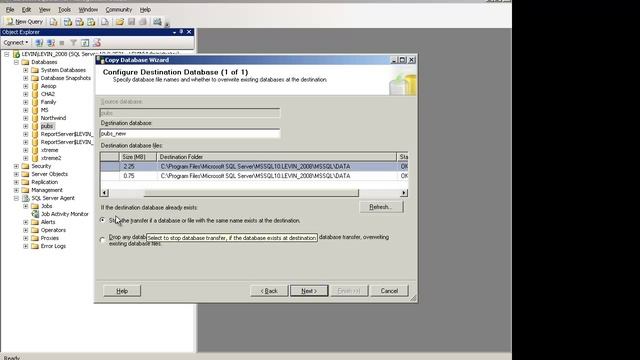This screenshot has width=640, height=360.
Task: Click the Refresh button in wizard
Action: pyautogui.click(x=381, y=207)
